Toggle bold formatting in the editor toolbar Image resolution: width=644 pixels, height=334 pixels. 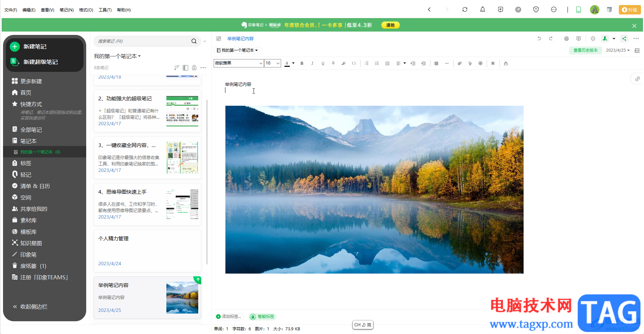click(x=302, y=63)
